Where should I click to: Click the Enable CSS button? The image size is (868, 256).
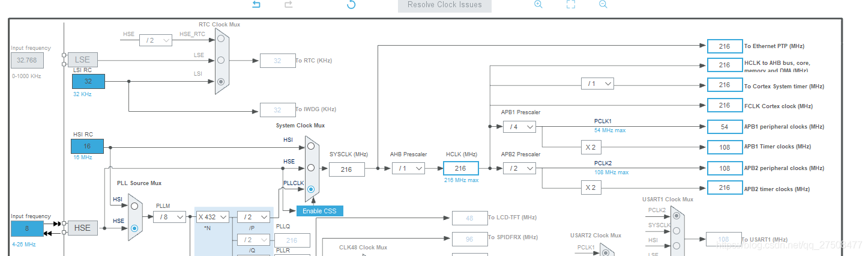321,211
